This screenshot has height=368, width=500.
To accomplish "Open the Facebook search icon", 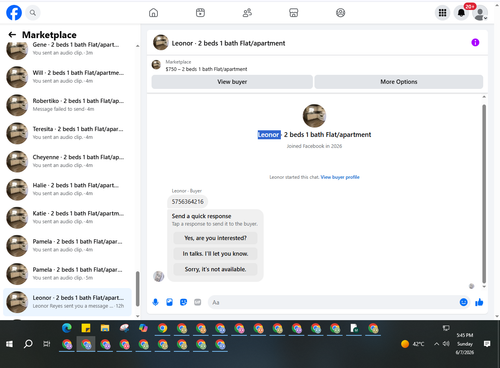I will coord(33,13).
